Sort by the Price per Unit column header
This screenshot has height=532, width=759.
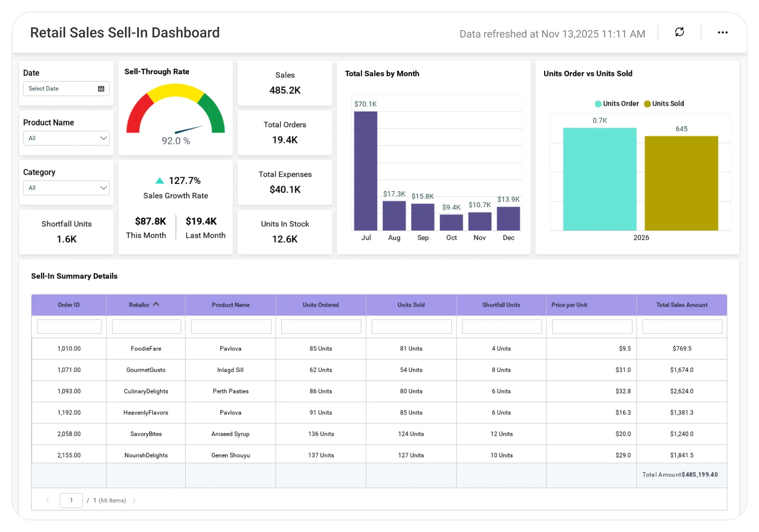(x=592, y=305)
